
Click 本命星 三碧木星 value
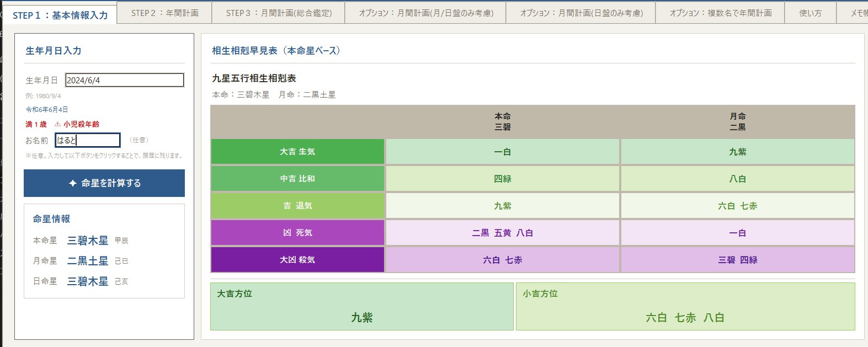[88, 241]
